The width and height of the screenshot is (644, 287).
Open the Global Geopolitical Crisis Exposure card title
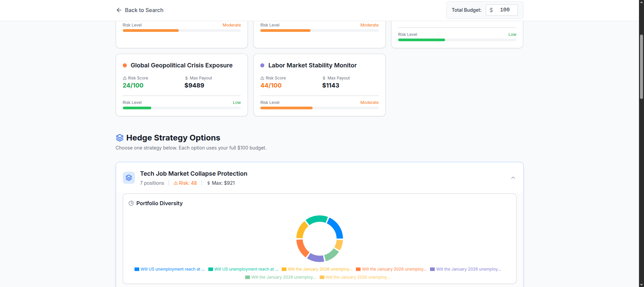coord(181,65)
